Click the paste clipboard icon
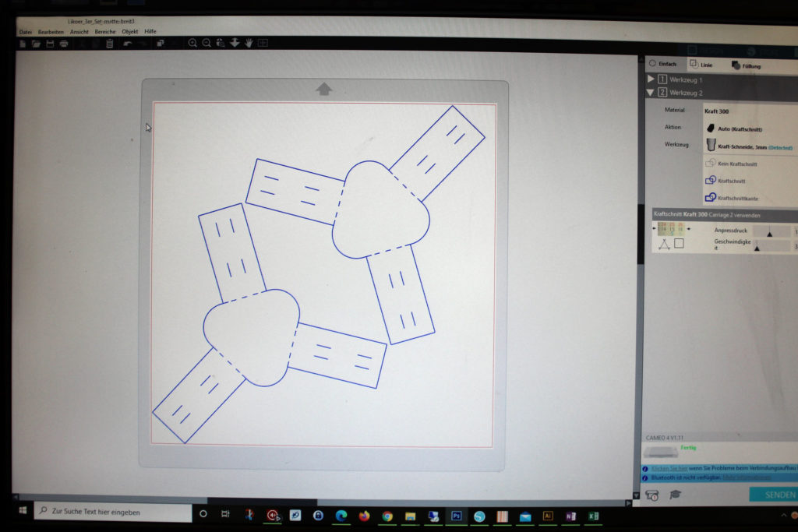This screenshot has height=532, width=798. 110,44
